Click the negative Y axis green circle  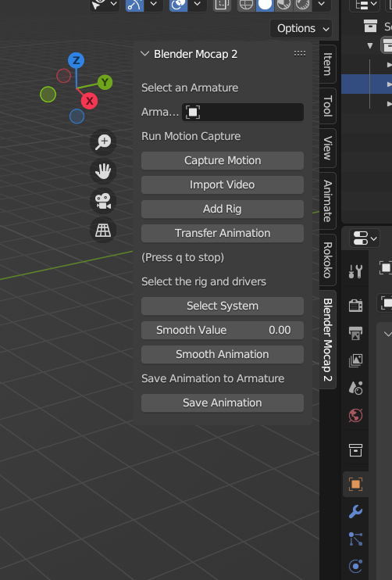[x=48, y=95]
